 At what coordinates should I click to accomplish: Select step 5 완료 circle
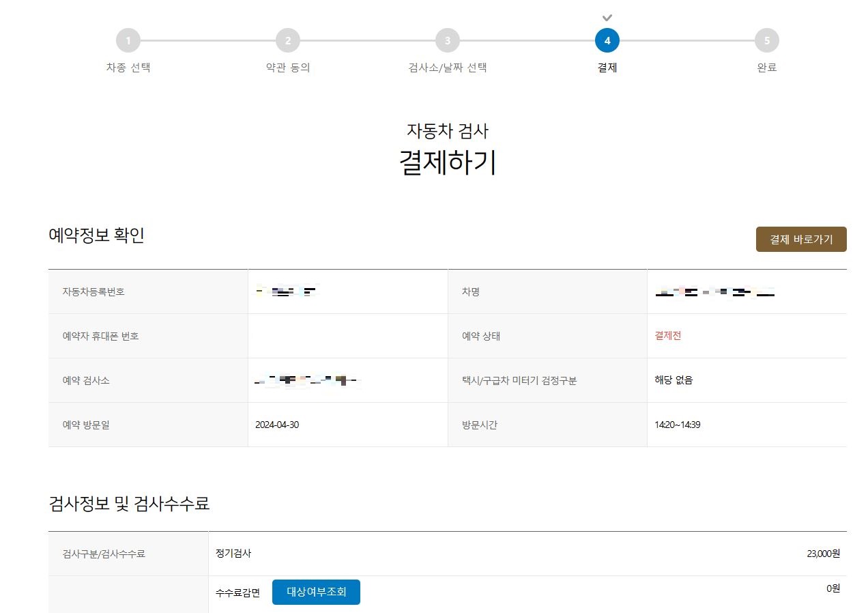(766, 40)
